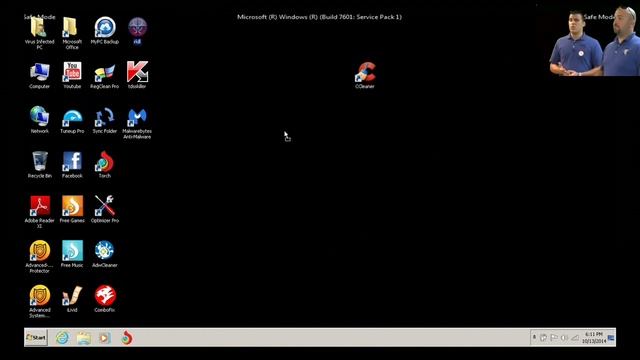
Task: Select the rkill icon beside MyPC Backup
Action: (138, 31)
